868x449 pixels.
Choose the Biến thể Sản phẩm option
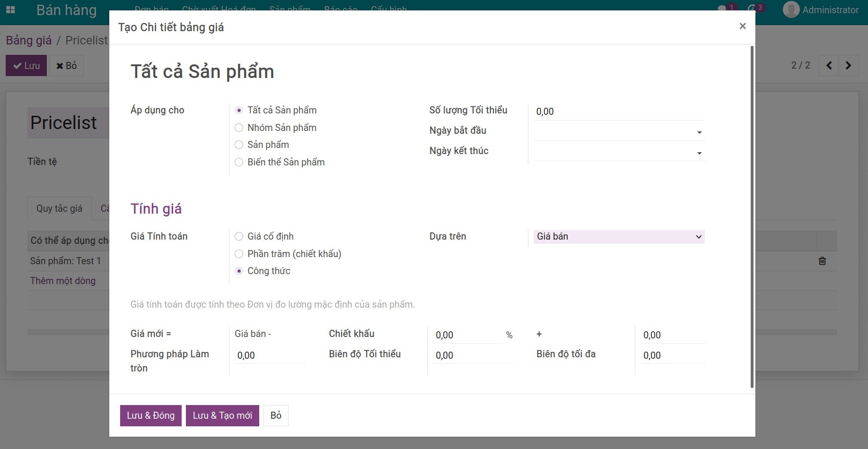point(239,162)
